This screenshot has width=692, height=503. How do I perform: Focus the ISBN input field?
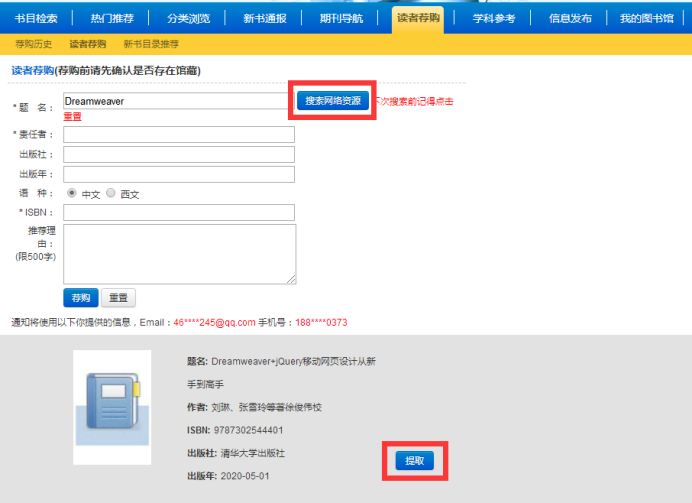[179, 212]
